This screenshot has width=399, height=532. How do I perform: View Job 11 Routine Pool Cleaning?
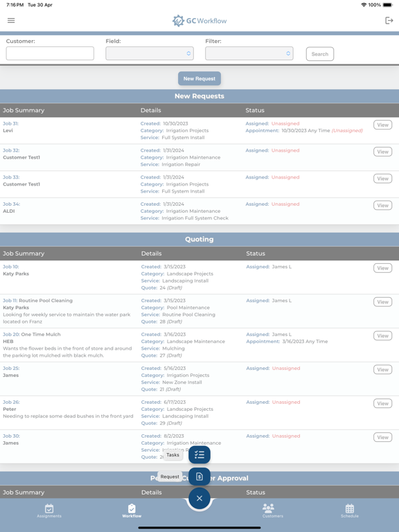[382, 302]
